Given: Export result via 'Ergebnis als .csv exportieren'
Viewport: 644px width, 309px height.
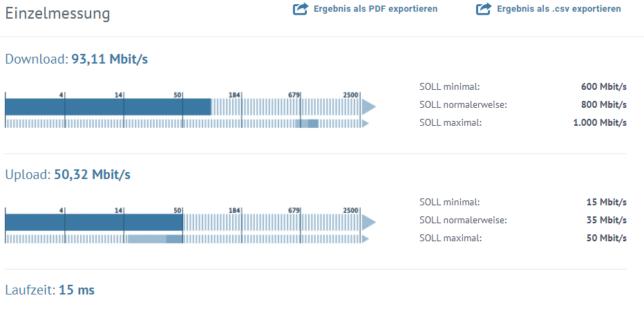Looking at the screenshot, I should (558, 9).
